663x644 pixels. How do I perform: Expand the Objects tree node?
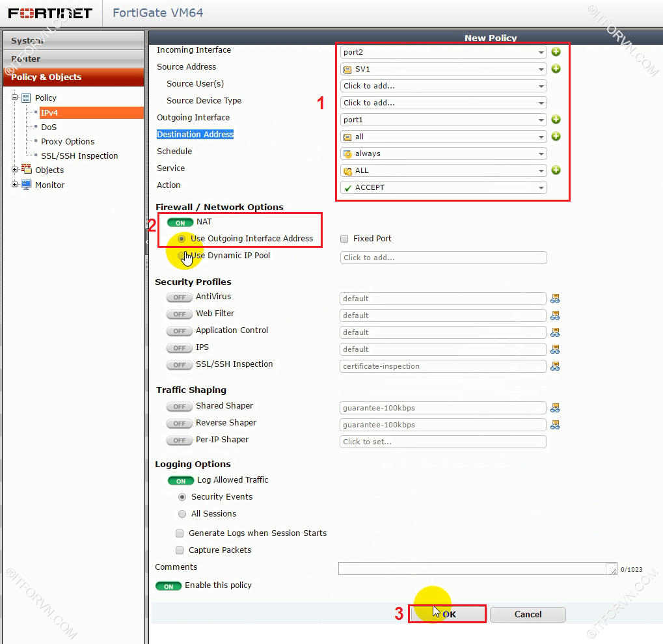point(15,170)
